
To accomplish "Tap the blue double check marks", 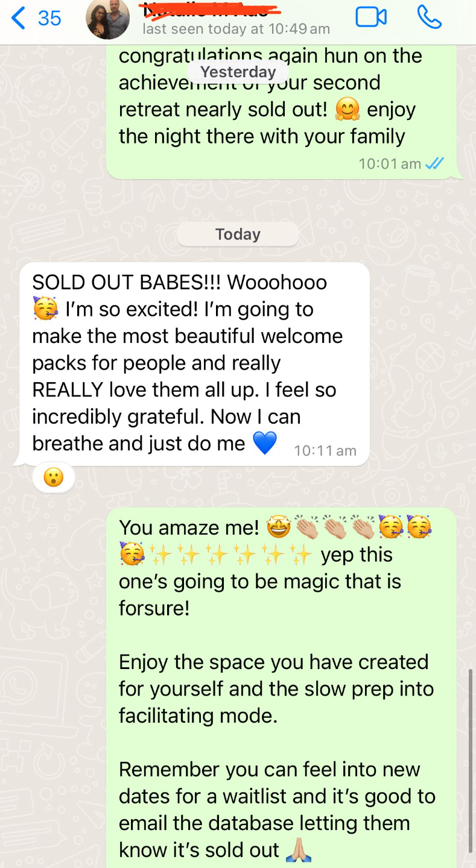I will (x=434, y=163).
